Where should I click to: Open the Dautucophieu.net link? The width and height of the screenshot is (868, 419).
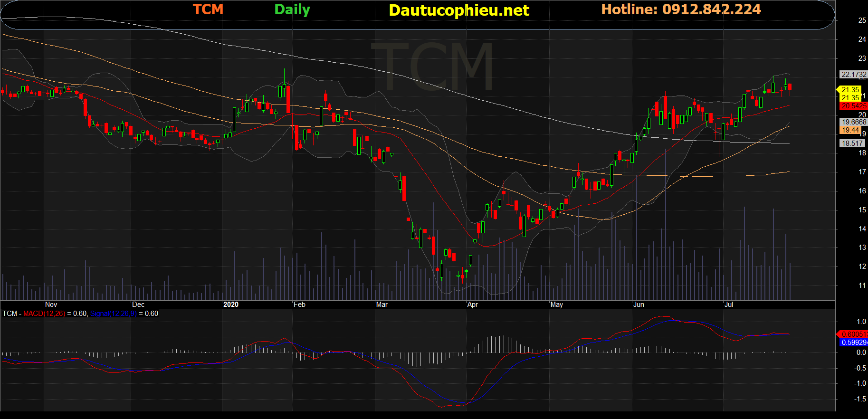[x=458, y=10]
